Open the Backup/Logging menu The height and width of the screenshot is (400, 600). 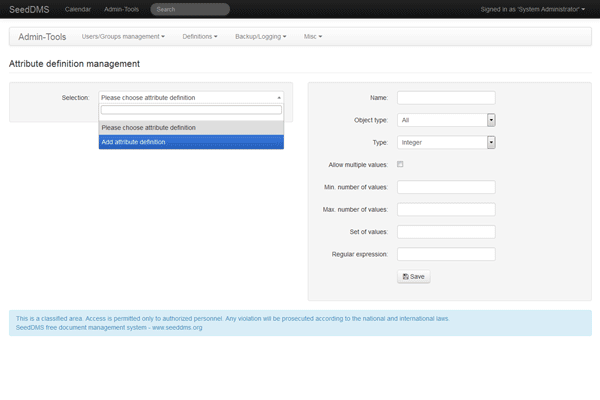(x=260, y=36)
